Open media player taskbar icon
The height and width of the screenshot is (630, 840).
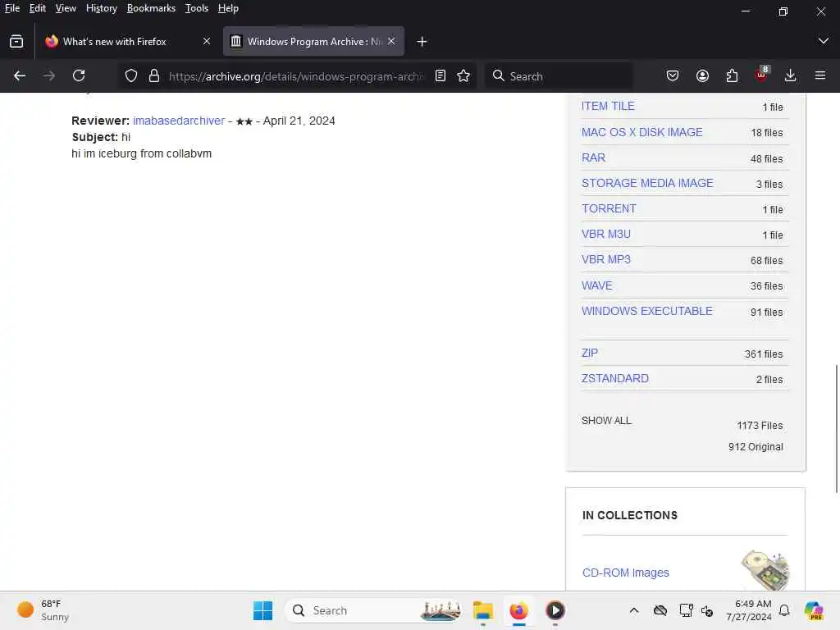click(x=555, y=610)
